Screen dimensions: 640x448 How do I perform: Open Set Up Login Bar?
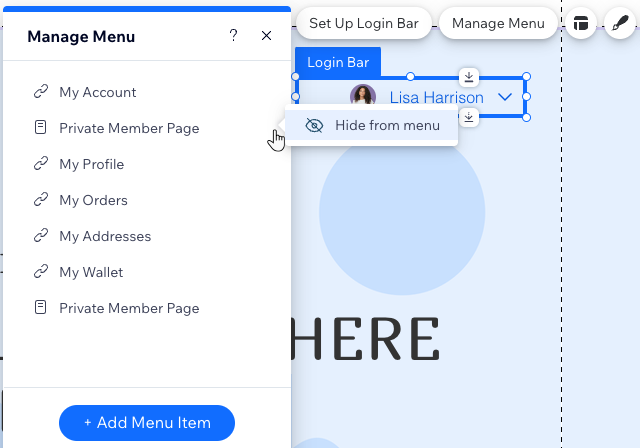364,23
